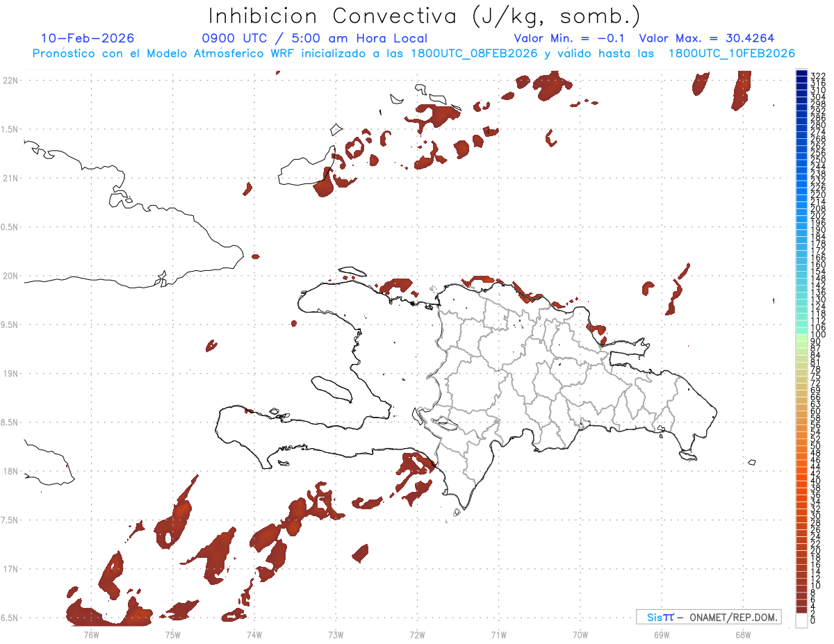Click the 1800UTC_10FEB2026 valid-until time text
Image resolution: width=834 pixels, height=644 pixels.
pyautogui.click(x=732, y=53)
